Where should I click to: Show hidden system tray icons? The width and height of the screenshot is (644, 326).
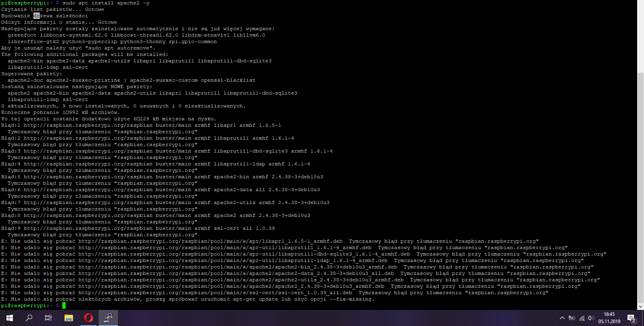point(562,318)
